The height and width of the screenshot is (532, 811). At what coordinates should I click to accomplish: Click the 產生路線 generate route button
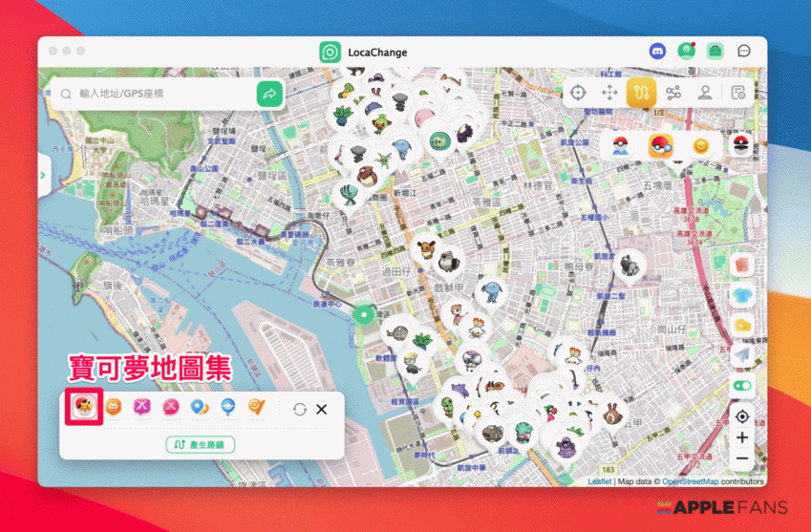click(201, 444)
